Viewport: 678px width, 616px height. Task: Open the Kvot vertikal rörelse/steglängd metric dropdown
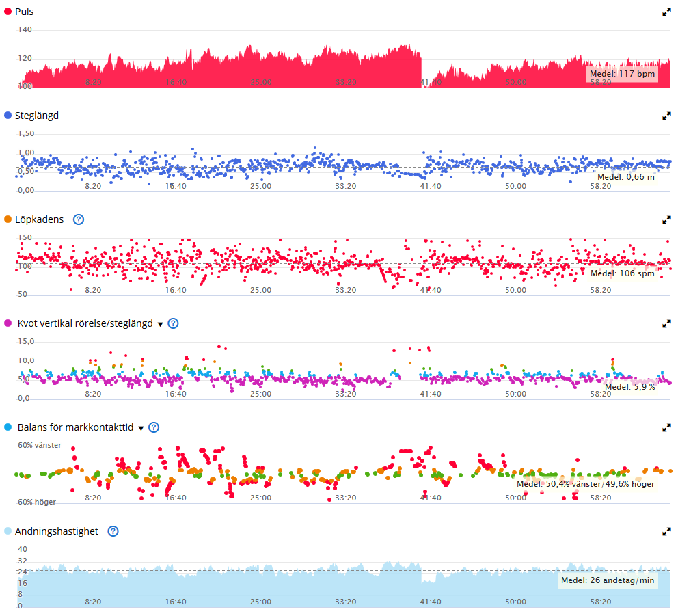(x=160, y=324)
